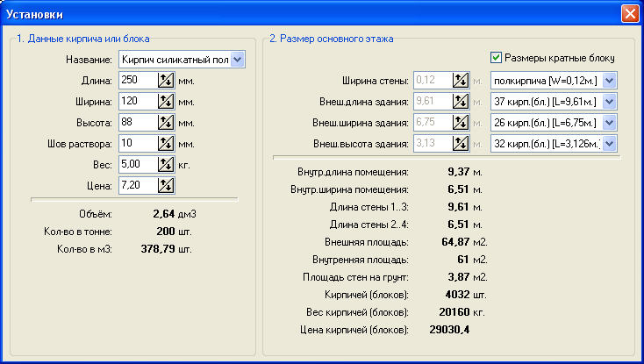Screen dimensions: 644x364
Task: Focus the Цена input with value 7,20
Action: click(x=139, y=185)
